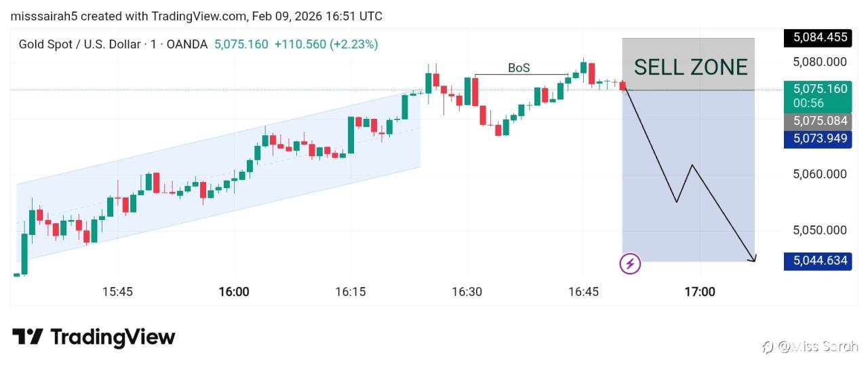Click the TradingView wordmark text
Screen dimensions: 868x368
pyautogui.click(x=113, y=337)
